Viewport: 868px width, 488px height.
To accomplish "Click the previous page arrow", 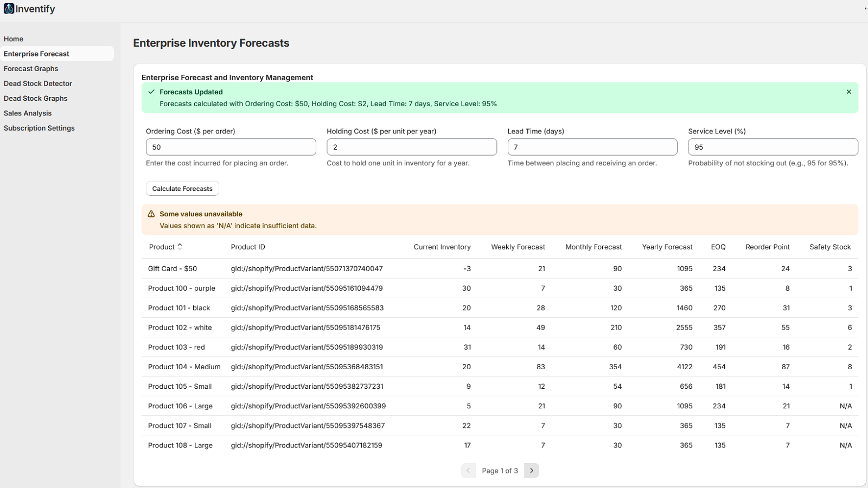I will point(468,470).
